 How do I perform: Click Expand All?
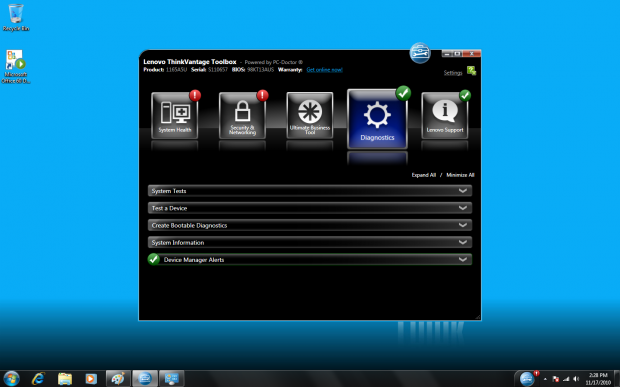[x=423, y=175]
